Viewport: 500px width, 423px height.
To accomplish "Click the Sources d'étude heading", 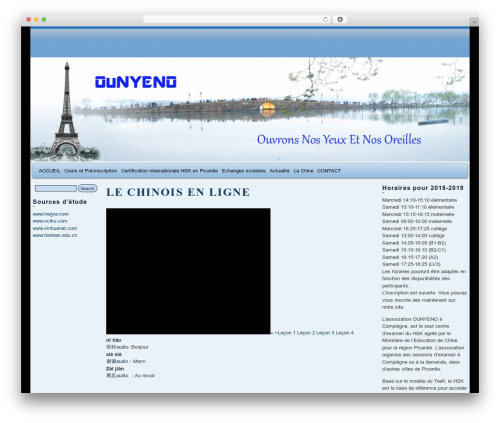I will pos(60,202).
